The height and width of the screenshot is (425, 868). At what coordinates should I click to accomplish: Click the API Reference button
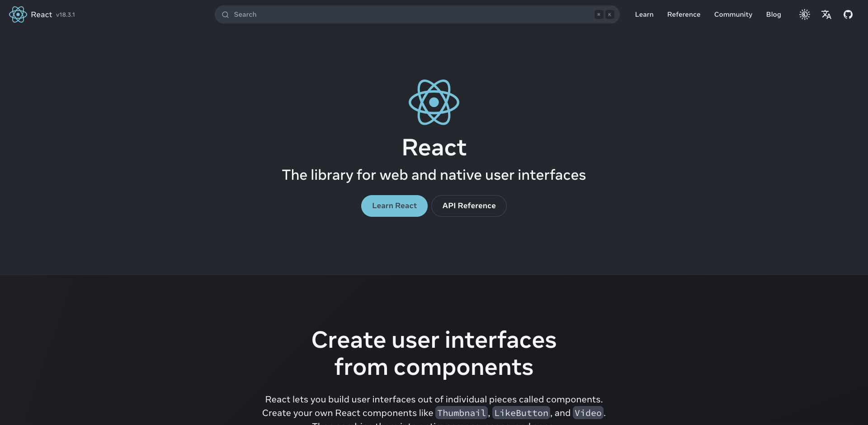point(469,206)
